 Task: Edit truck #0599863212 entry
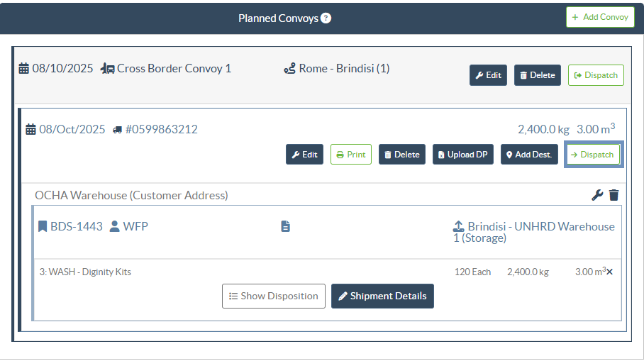(x=304, y=155)
